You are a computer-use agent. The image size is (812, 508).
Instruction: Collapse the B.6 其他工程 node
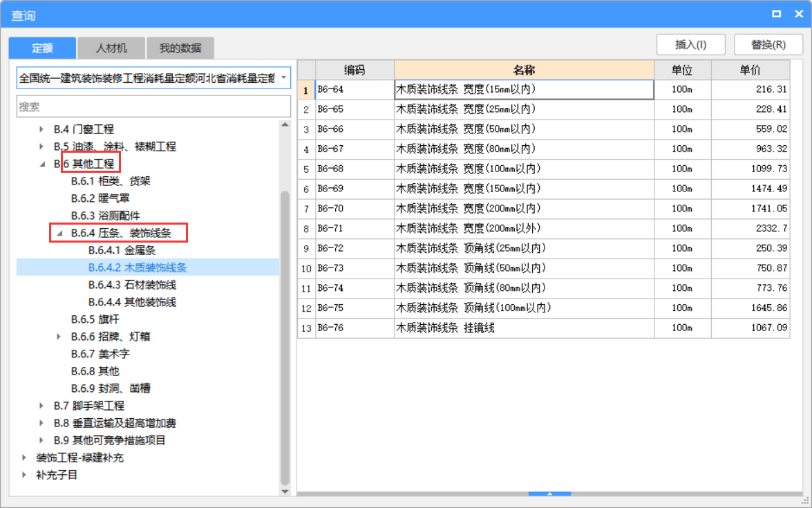pyautogui.click(x=42, y=164)
